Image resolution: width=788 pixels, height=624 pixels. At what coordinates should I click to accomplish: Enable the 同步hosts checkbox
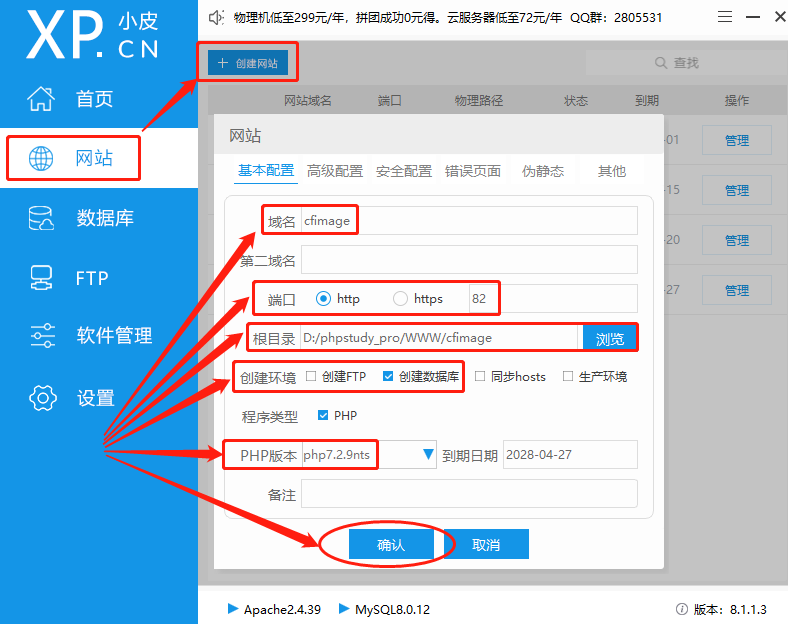[x=480, y=376]
